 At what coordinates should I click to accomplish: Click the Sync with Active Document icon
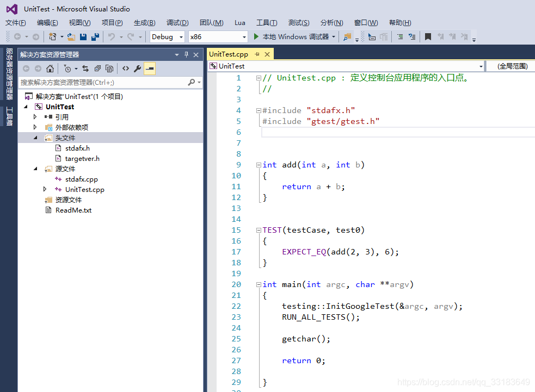pos(85,69)
